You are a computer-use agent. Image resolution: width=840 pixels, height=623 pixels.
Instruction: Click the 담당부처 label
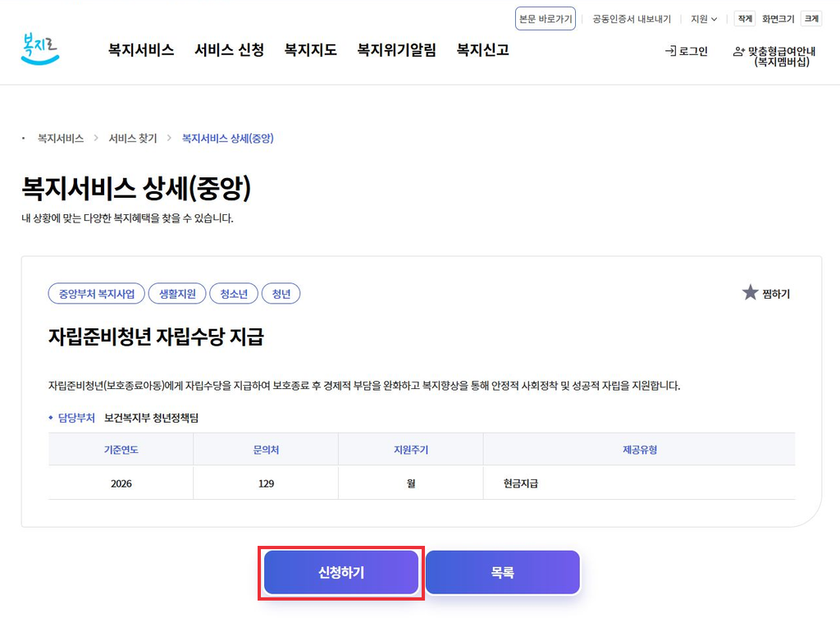click(76, 418)
